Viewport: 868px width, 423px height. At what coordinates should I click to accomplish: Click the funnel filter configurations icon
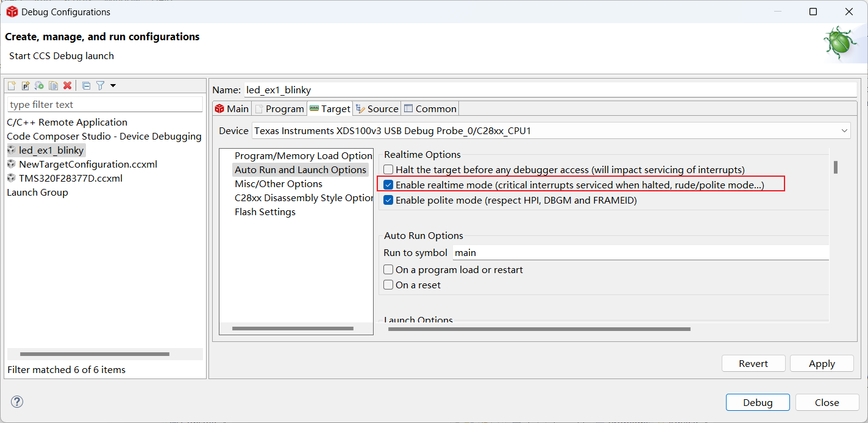101,86
